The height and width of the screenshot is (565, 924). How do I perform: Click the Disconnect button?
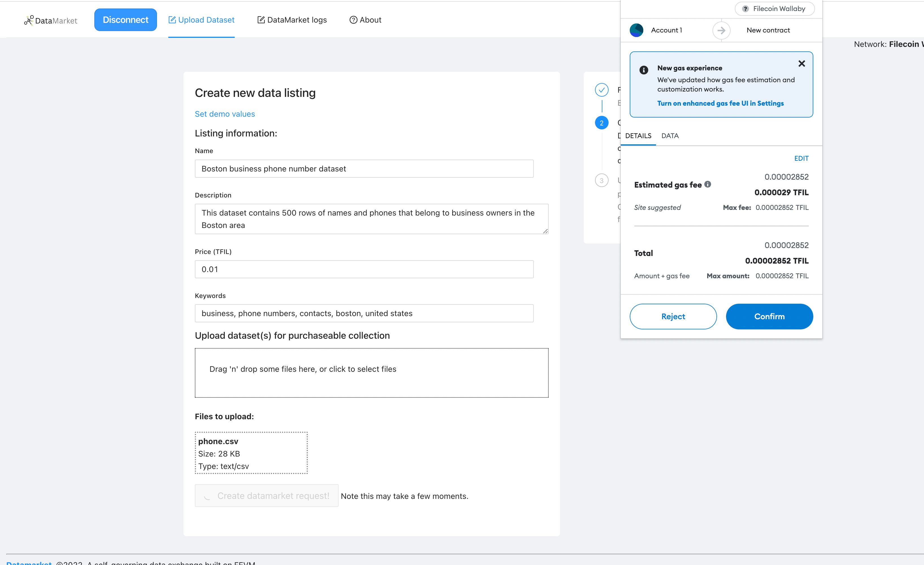click(125, 19)
